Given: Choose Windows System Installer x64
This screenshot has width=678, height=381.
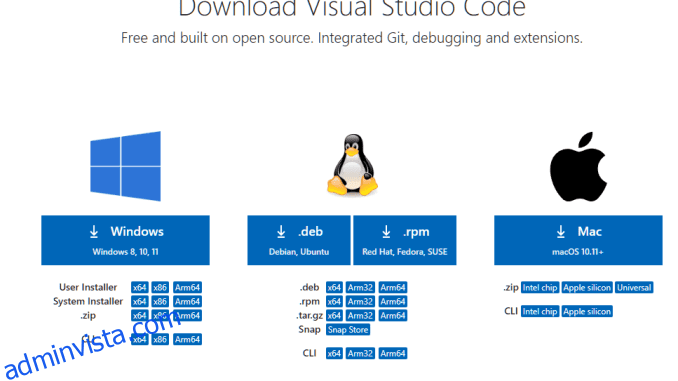Looking at the screenshot, I should [x=140, y=301].
